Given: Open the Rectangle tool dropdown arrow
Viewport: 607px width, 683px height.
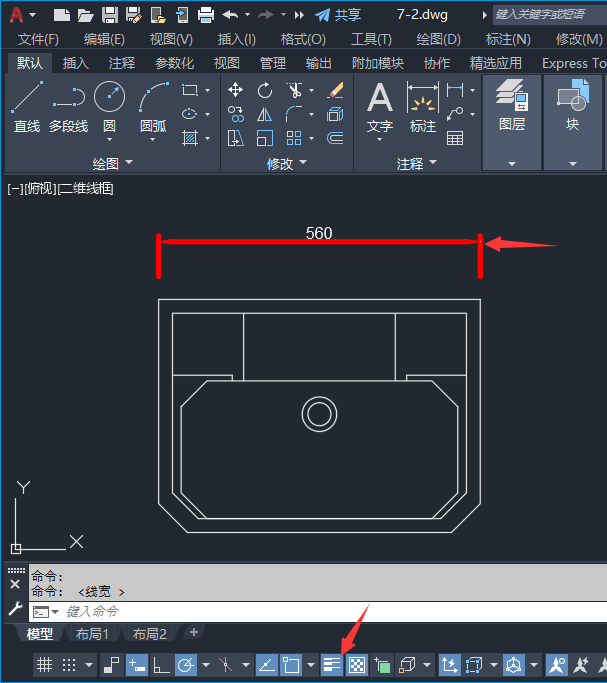Looking at the screenshot, I should click(207, 90).
